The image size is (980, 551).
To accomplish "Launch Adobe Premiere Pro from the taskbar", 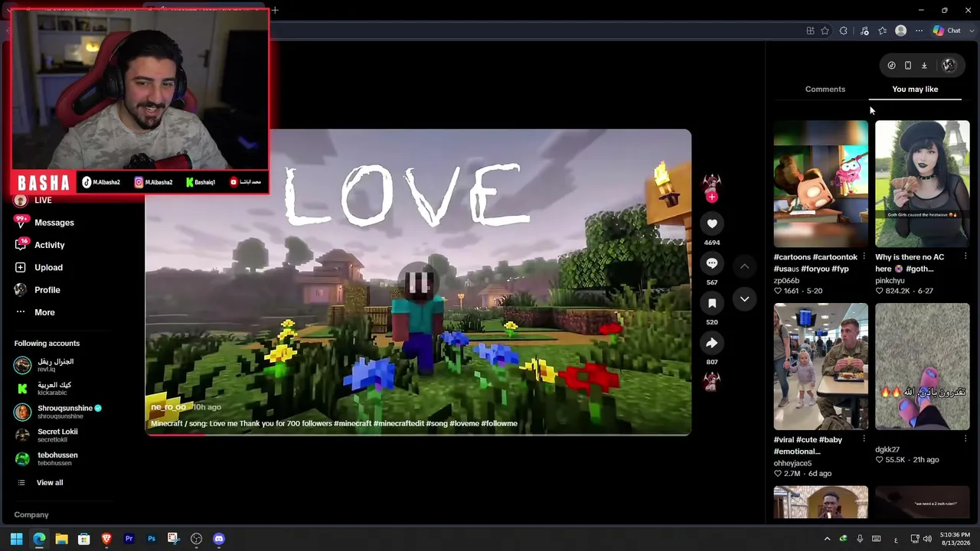I will pos(129,539).
